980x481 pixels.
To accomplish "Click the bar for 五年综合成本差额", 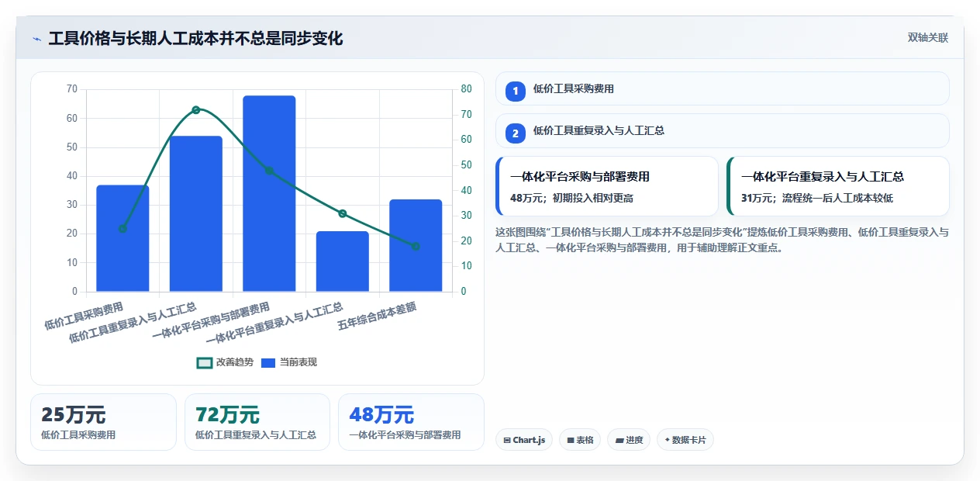I will (x=416, y=246).
